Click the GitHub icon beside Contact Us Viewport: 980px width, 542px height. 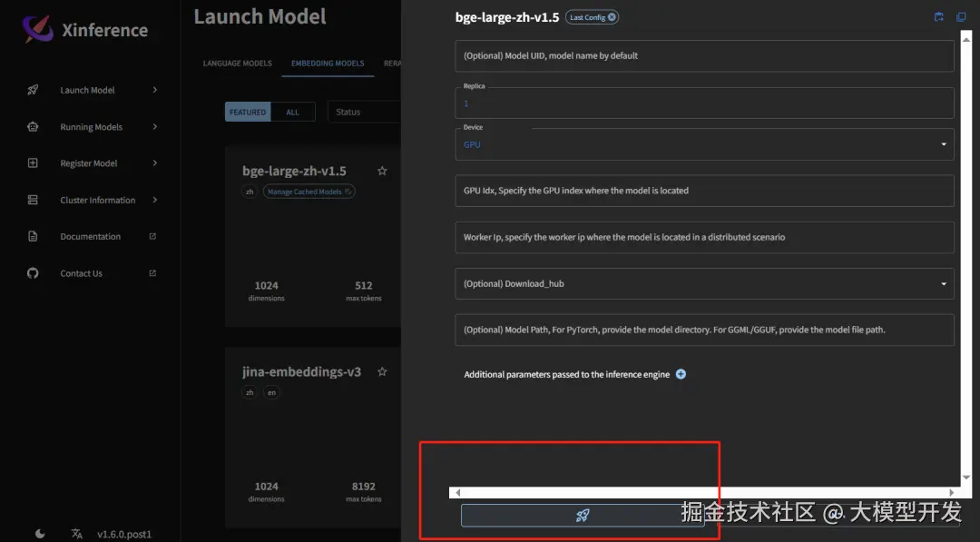click(x=34, y=273)
